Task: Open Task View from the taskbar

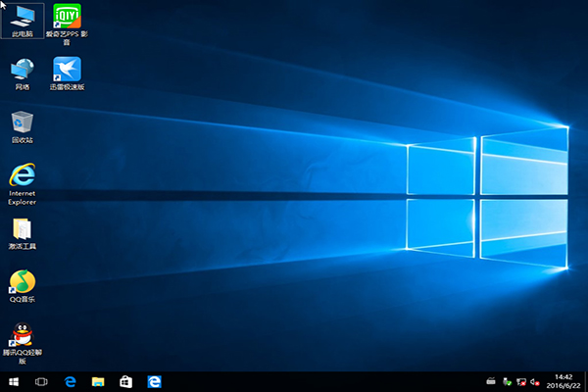Action: [41, 380]
